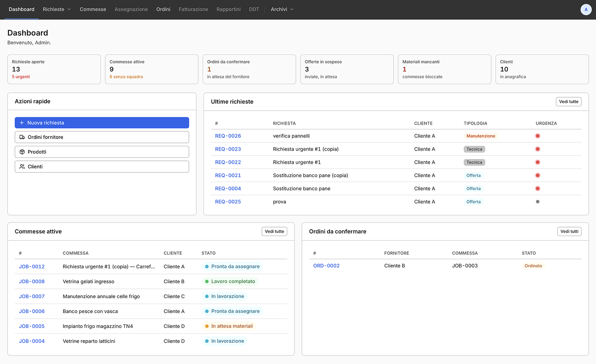This screenshot has height=364, width=596.
Task: Open the Ordini da confermare summary card
Action: pyautogui.click(x=249, y=69)
